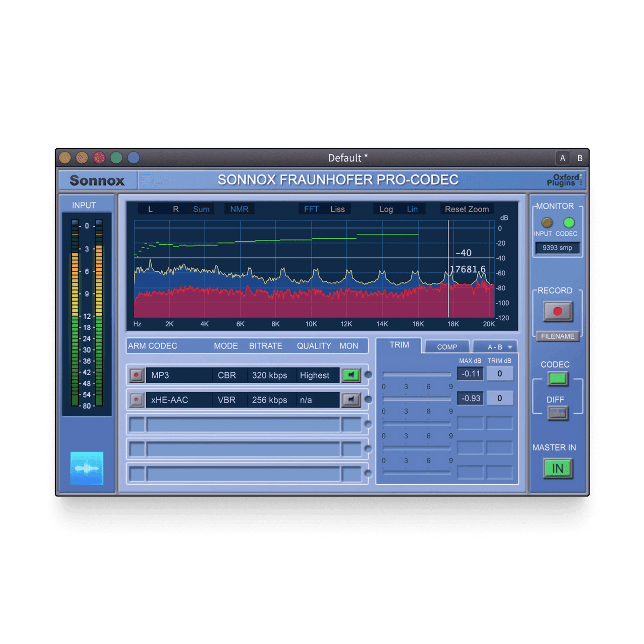Click TRIM dB field for MP3

[x=499, y=373]
